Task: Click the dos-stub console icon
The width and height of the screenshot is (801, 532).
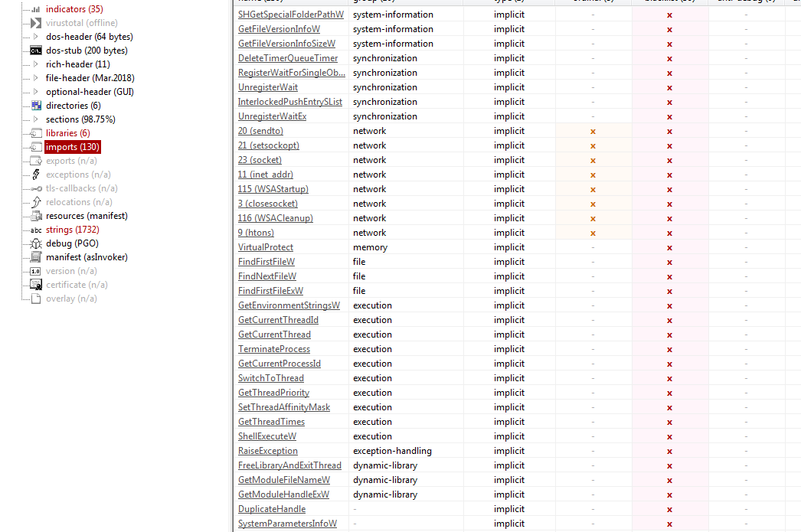Action: tap(36, 51)
